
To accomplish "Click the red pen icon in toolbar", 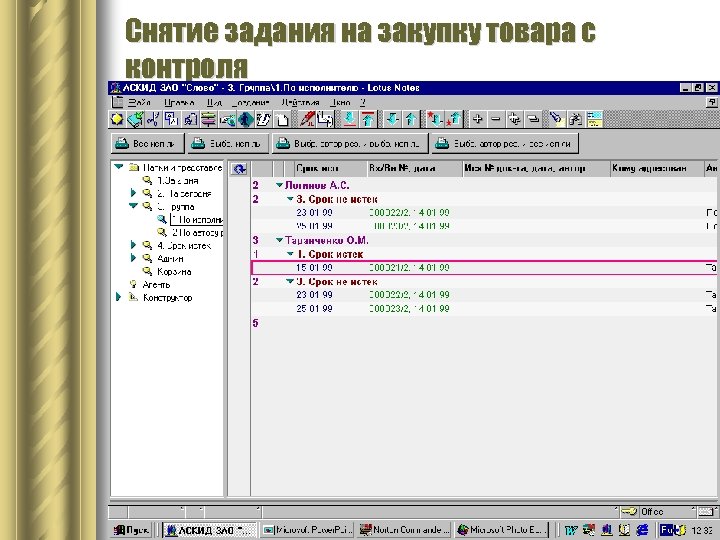I will point(307,119).
